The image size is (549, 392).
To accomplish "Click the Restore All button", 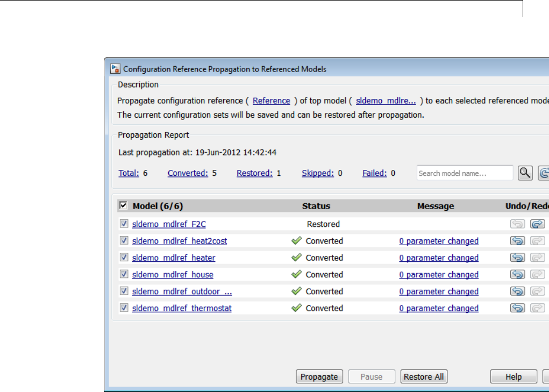I will [424, 376].
